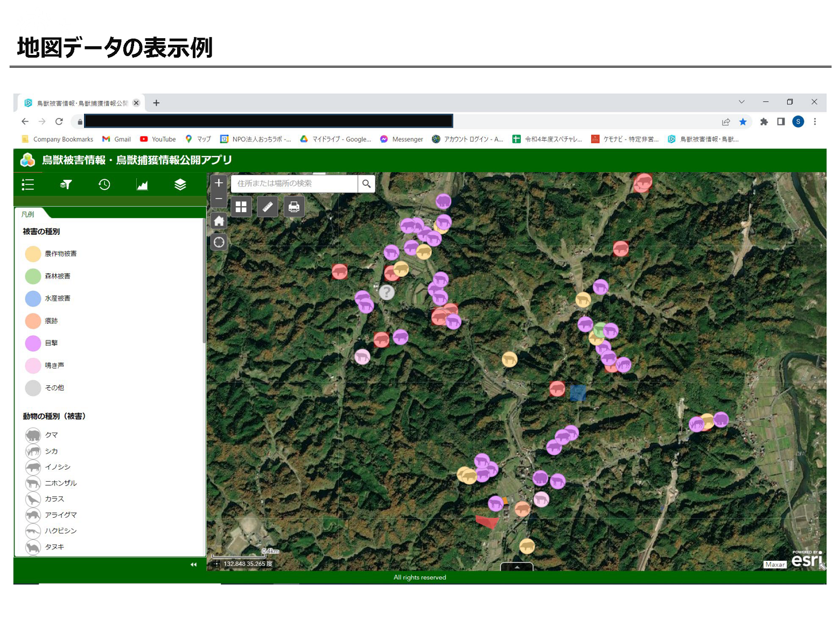This screenshot has width=840, height=633.
Task: Click the address search input field
Action: coord(295,184)
